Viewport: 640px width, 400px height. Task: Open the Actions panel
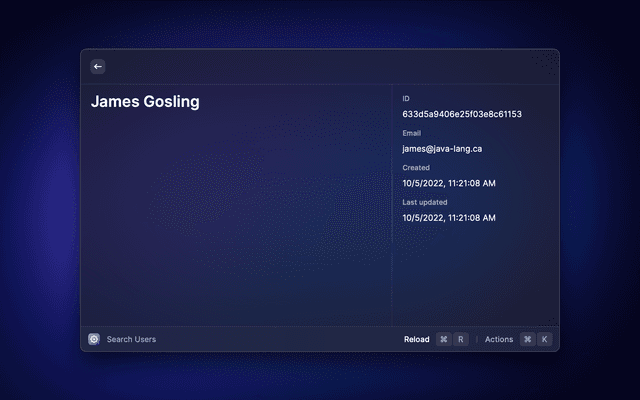[498, 339]
